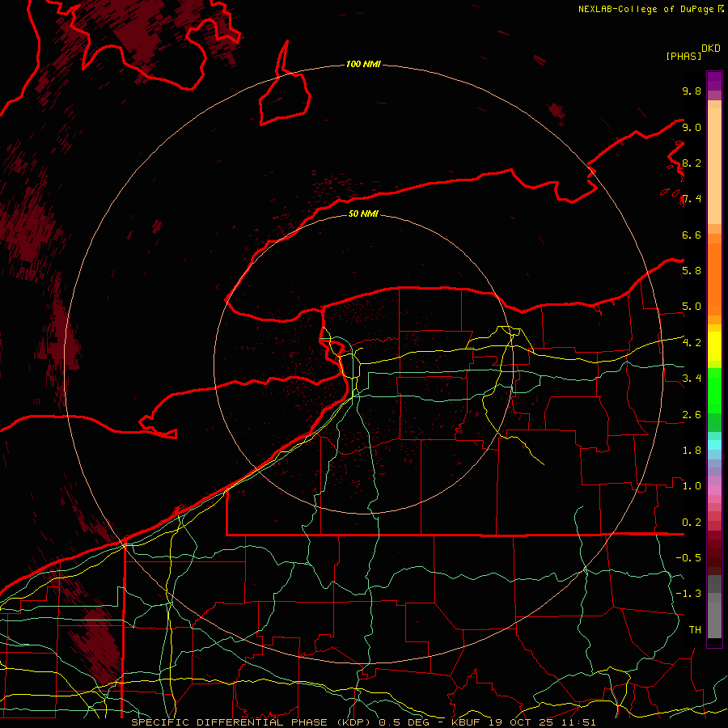Click the 5.8 legend value

pyautogui.click(x=692, y=271)
